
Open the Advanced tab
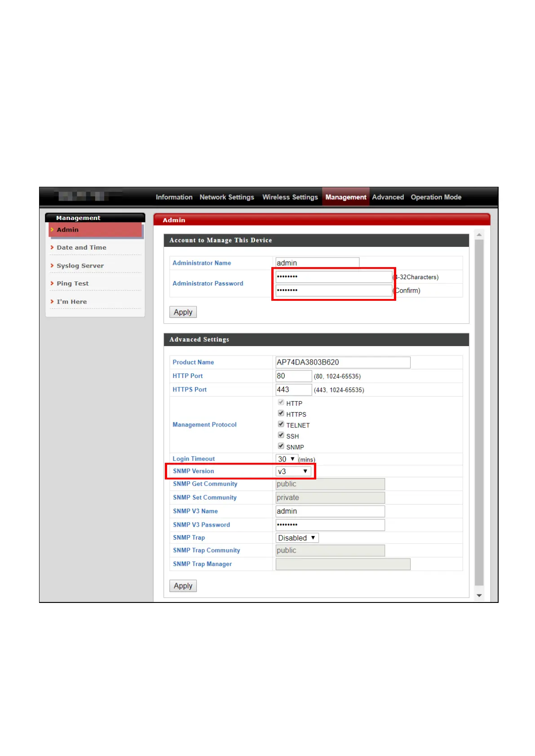point(388,197)
